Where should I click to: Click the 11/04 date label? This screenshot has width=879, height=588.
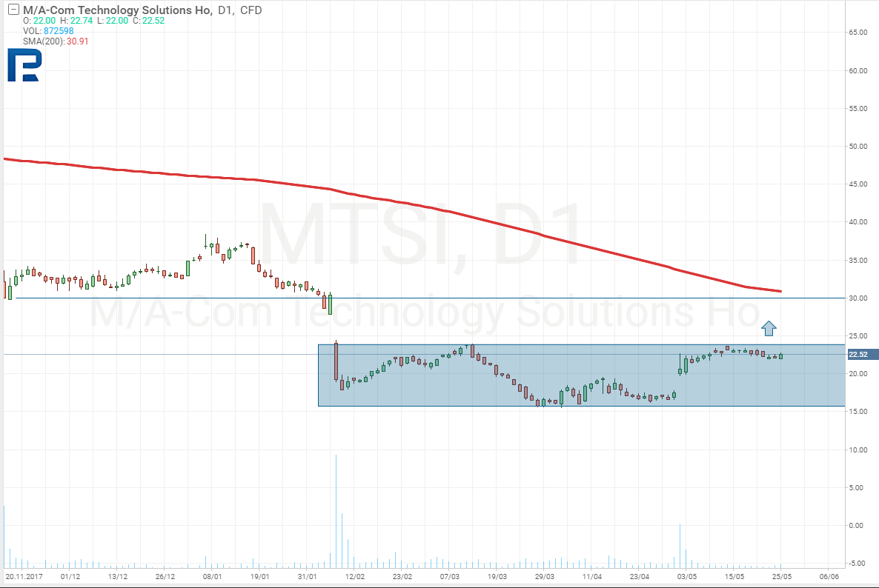(592, 576)
